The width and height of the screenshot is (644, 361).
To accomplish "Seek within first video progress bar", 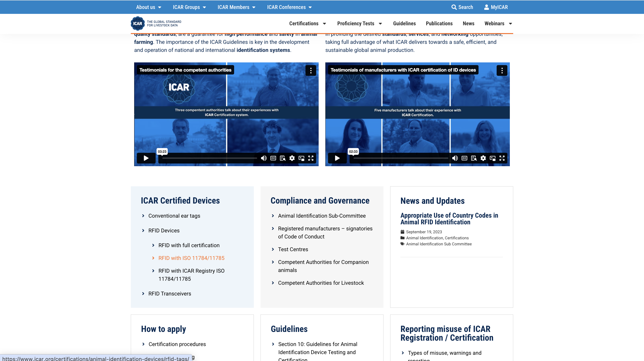I will point(210,158).
